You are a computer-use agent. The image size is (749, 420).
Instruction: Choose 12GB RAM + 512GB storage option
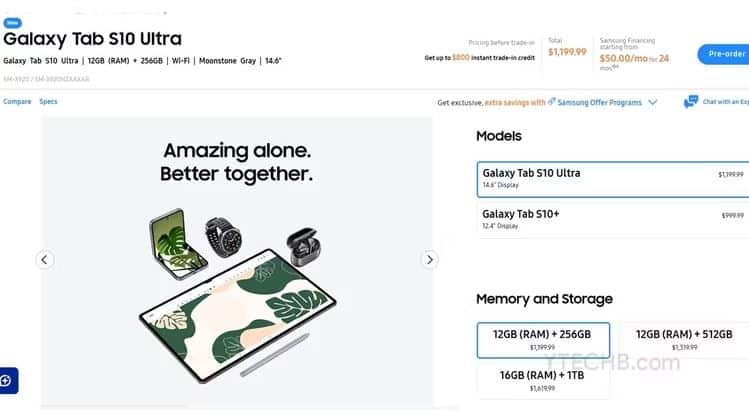(x=685, y=339)
